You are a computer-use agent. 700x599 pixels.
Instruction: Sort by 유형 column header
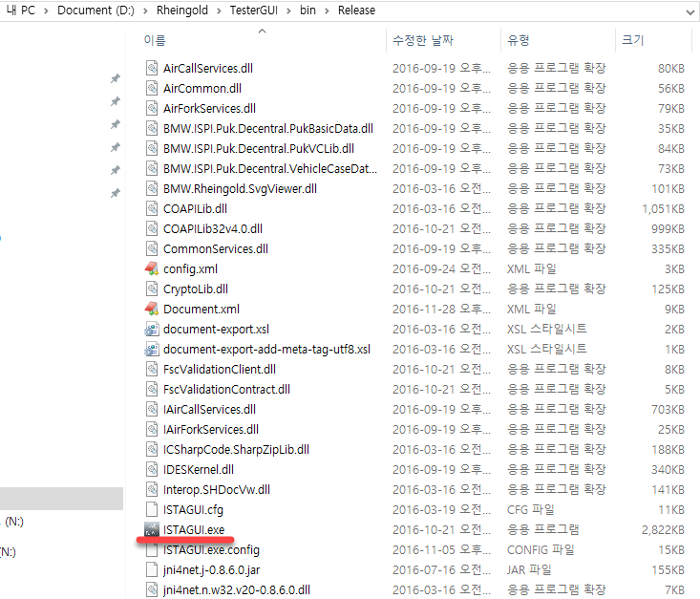click(x=519, y=40)
